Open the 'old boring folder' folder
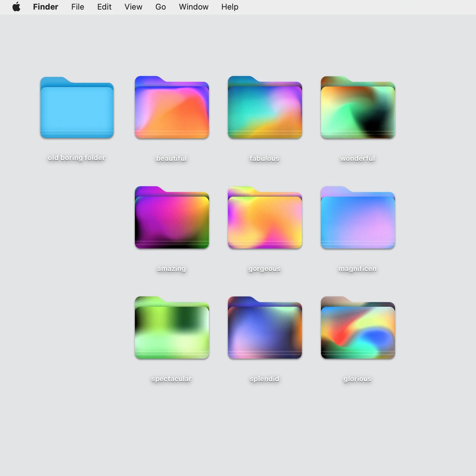The image size is (476, 476). (x=76, y=108)
